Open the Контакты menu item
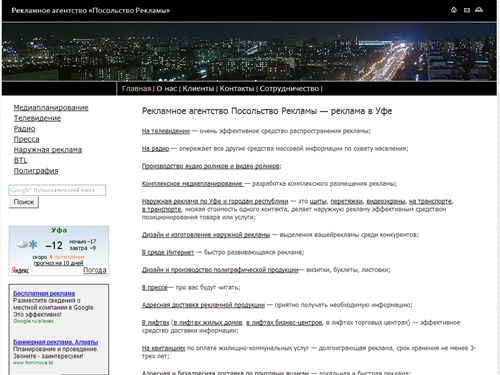This screenshot has width=500, height=375. pyautogui.click(x=237, y=89)
